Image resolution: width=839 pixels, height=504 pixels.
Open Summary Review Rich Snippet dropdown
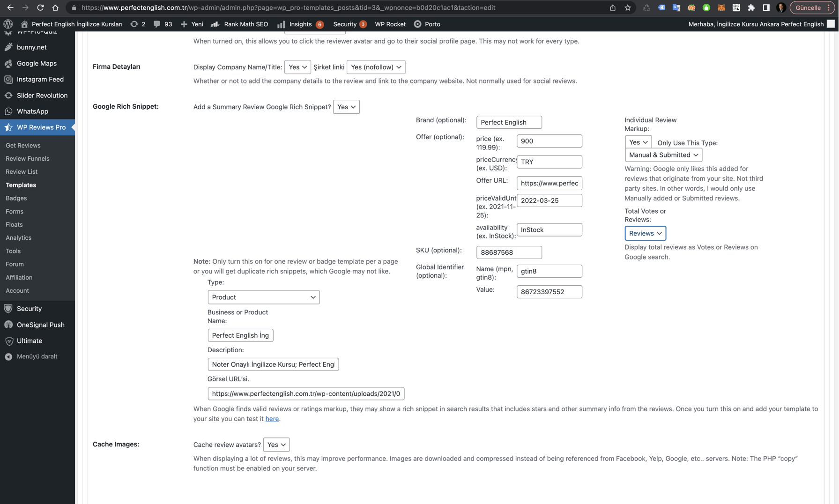pyautogui.click(x=346, y=107)
